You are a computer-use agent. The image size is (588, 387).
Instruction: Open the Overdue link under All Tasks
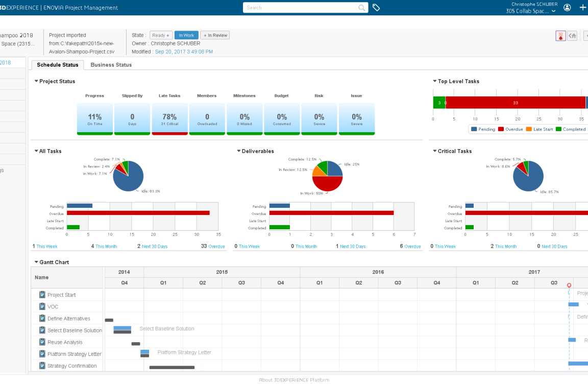tap(216, 247)
